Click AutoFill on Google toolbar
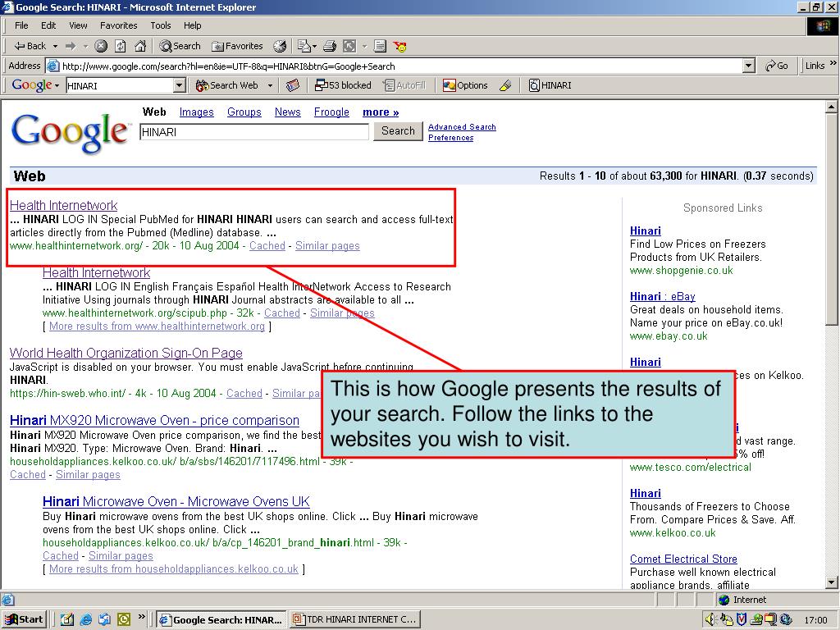Image resolution: width=840 pixels, height=630 pixels. pos(404,85)
